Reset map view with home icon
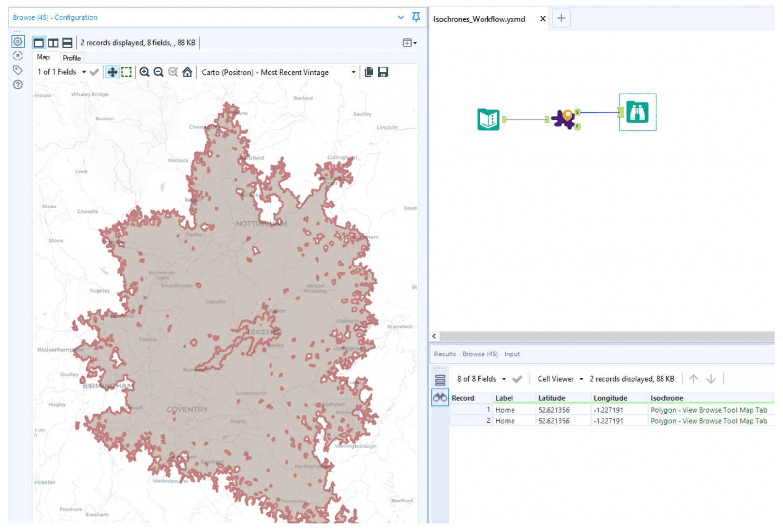This screenshot has width=783, height=532. pyautogui.click(x=187, y=72)
